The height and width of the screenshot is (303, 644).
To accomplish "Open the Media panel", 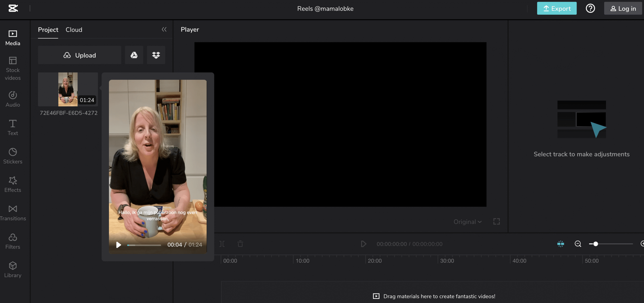I will pyautogui.click(x=13, y=38).
